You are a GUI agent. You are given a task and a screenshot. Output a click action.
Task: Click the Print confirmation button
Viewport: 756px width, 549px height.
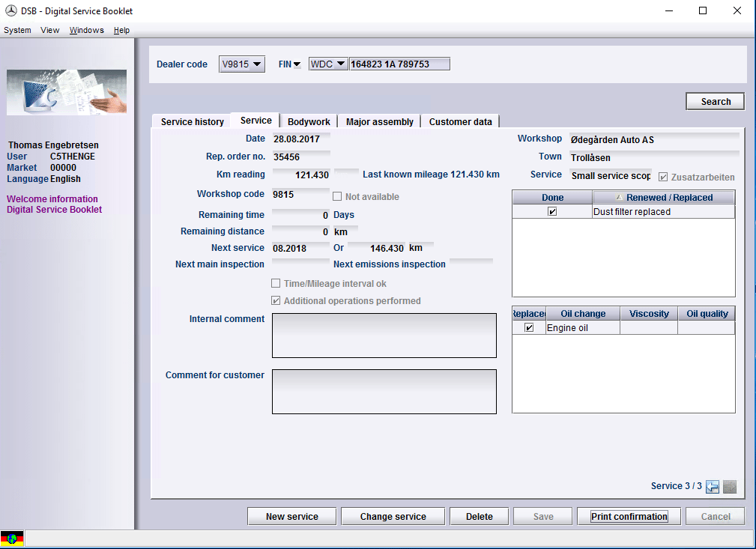[629, 516]
